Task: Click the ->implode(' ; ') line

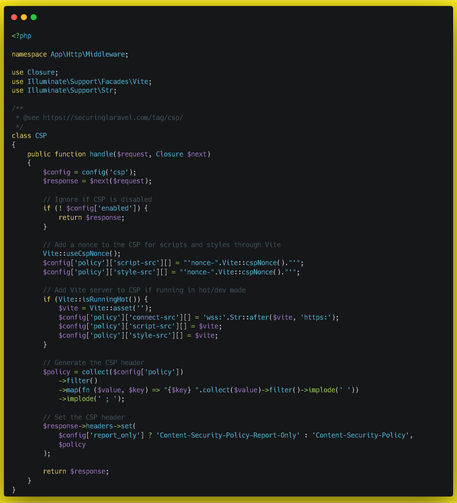Action: click(91, 399)
